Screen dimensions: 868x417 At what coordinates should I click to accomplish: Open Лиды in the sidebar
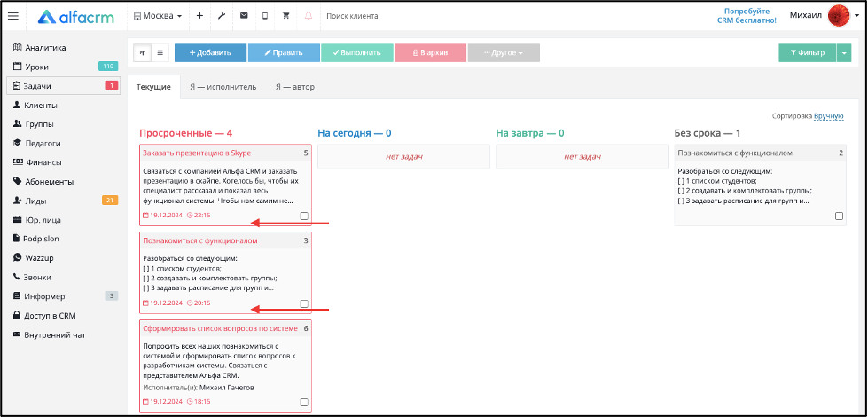point(37,201)
